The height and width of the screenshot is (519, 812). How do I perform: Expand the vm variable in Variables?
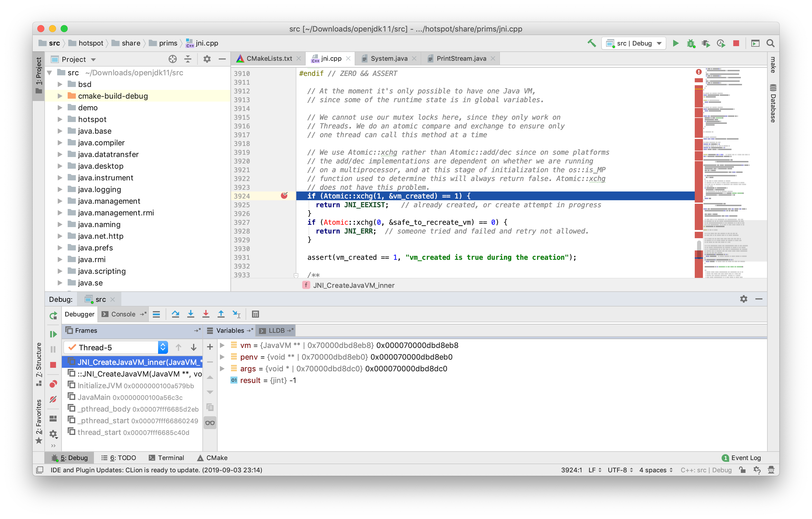(222, 345)
